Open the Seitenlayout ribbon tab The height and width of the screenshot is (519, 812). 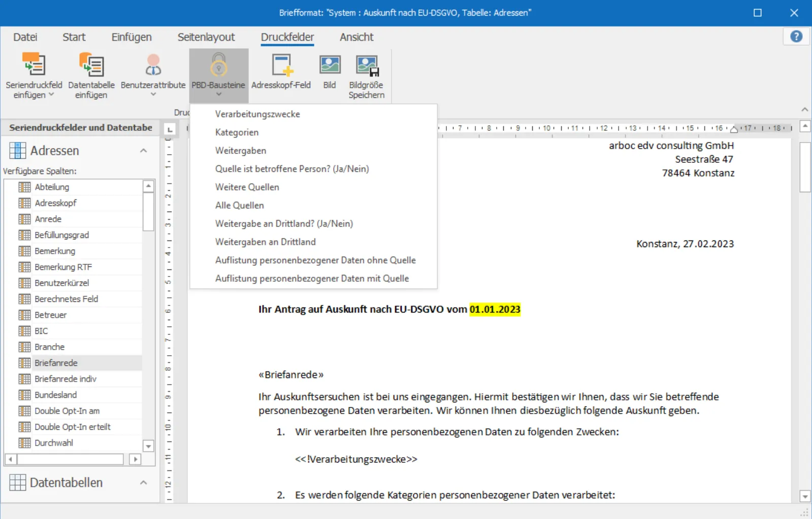(206, 37)
